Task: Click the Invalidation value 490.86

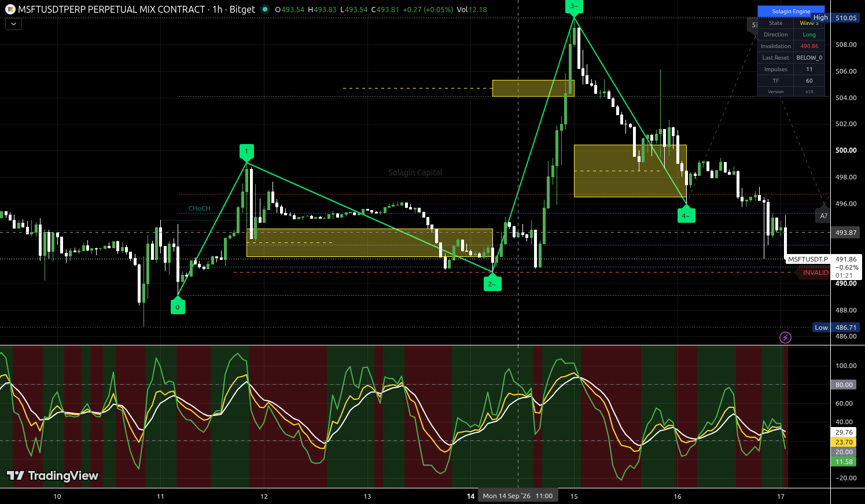Action: [x=809, y=46]
